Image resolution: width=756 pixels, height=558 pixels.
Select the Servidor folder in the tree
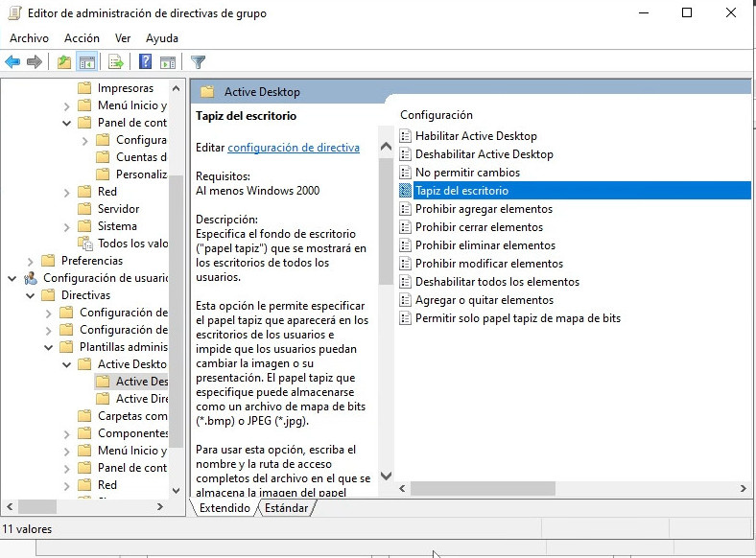118,209
